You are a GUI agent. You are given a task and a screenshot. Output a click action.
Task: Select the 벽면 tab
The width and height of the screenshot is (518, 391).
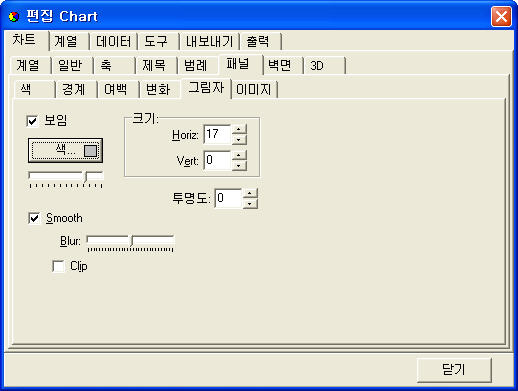pyautogui.click(x=283, y=65)
